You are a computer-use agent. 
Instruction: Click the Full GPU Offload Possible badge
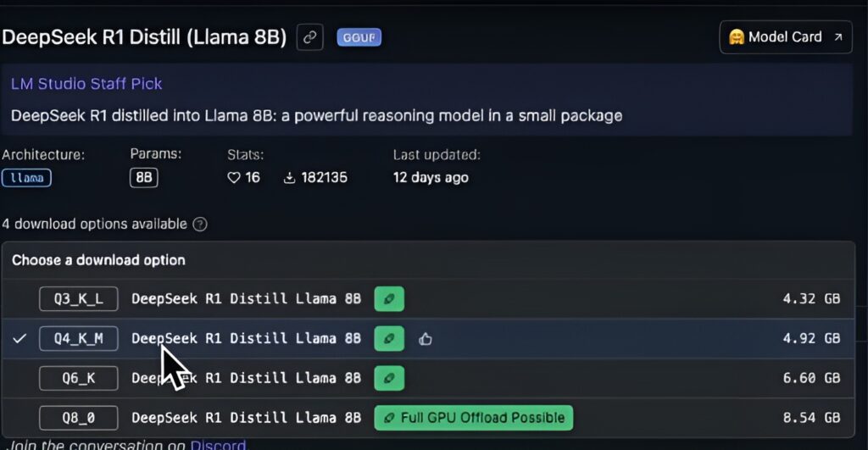point(474,418)
